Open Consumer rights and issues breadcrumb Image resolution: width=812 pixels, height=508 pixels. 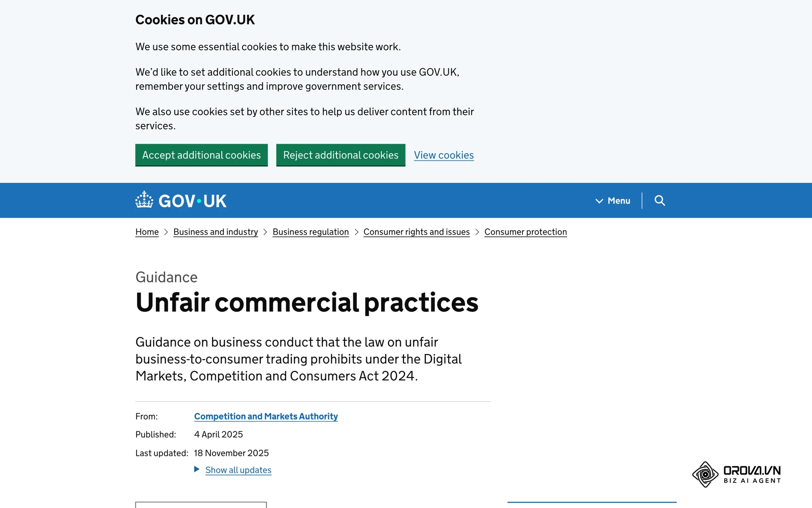(x=417, y=232)
